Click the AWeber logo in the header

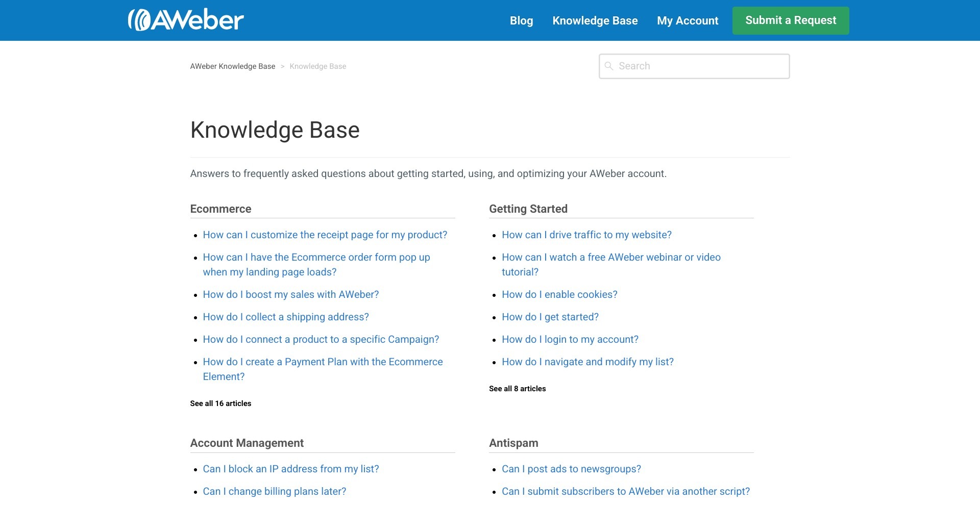point(186,20)
